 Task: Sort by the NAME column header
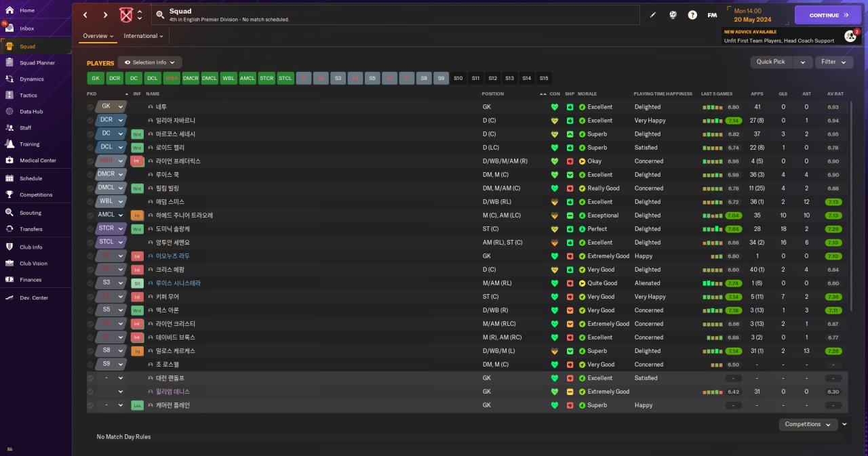153,94
